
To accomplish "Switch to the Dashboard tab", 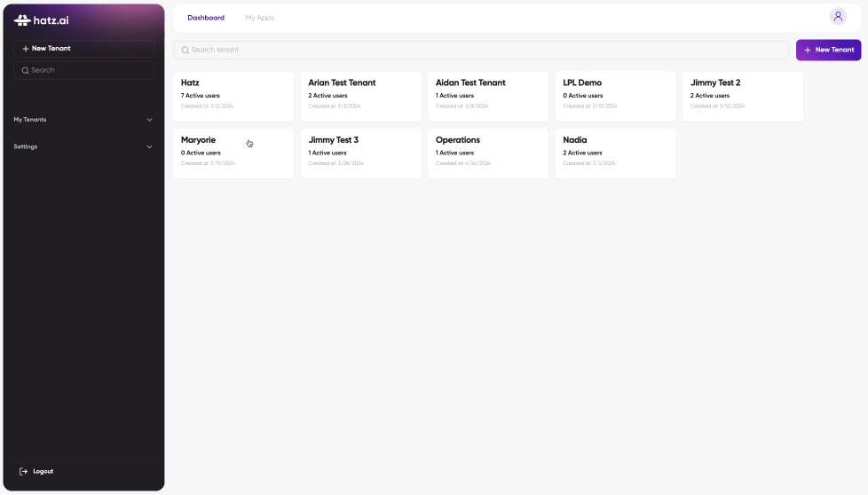I will click(x=206, y=18).
